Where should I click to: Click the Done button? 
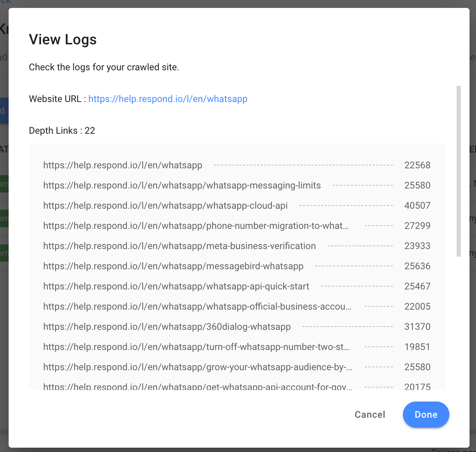pos(426,415)
